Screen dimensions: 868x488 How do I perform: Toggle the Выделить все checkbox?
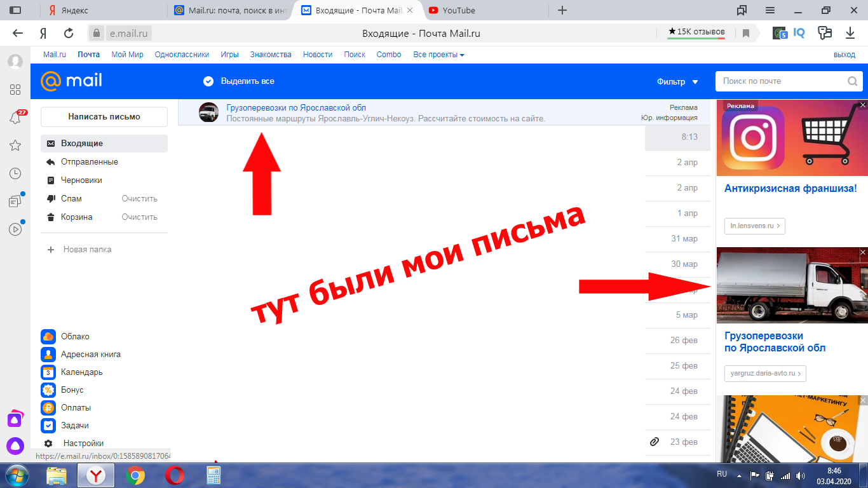pyautogui.click(x=208, y=81)
